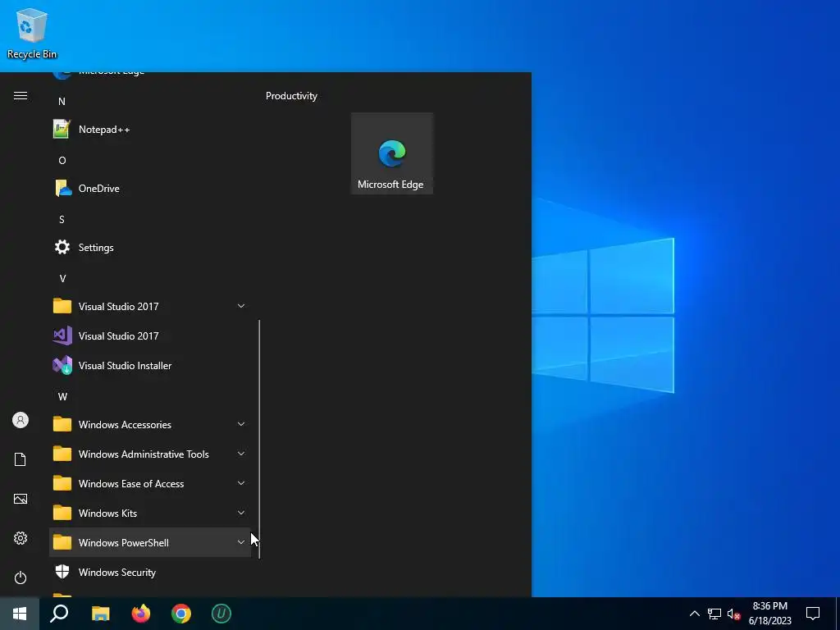Expand the Windows Accessories folder
The width and height of the screenshot is (840, 630).
pyautogui.click(x=150, y=424)
